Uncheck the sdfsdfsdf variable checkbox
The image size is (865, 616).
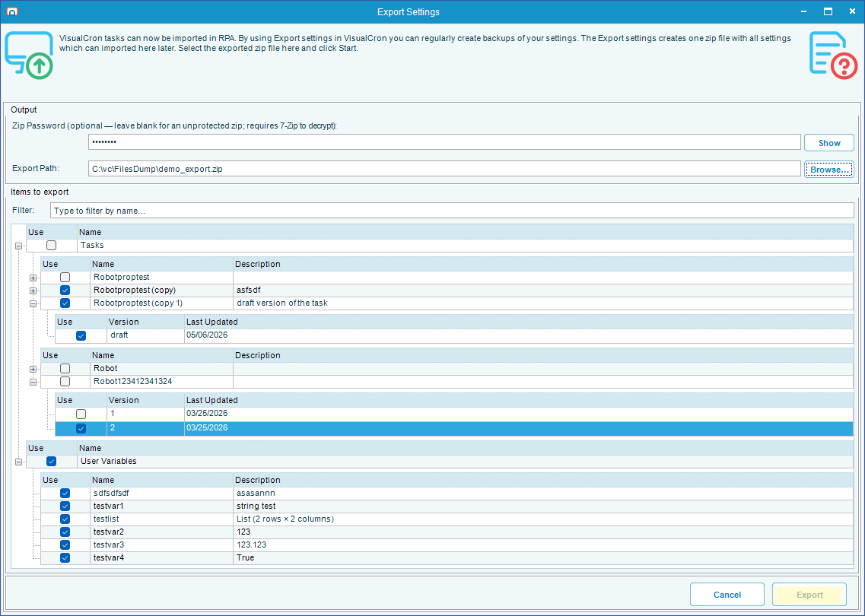(65, 493)
